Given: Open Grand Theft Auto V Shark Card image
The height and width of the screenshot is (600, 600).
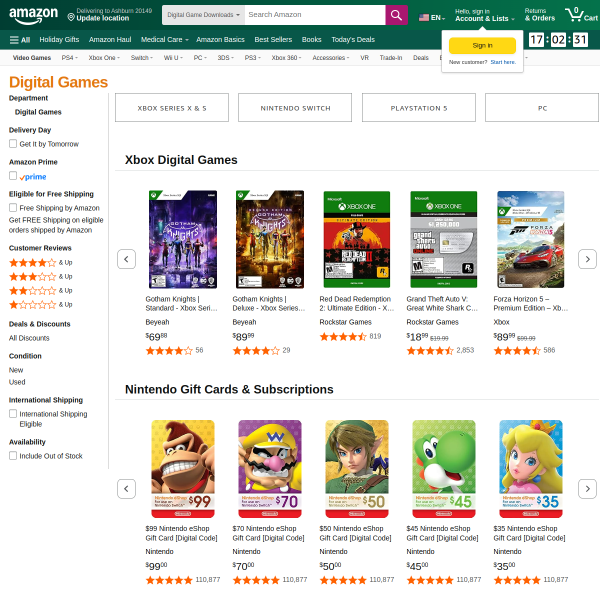Looking at the screenshot, I should pos(444,239).
